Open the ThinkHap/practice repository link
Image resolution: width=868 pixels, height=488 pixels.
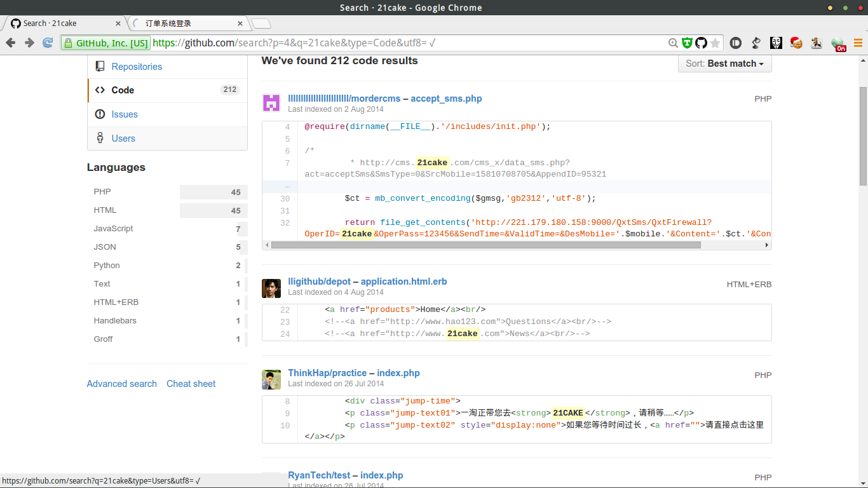(327, 373)
